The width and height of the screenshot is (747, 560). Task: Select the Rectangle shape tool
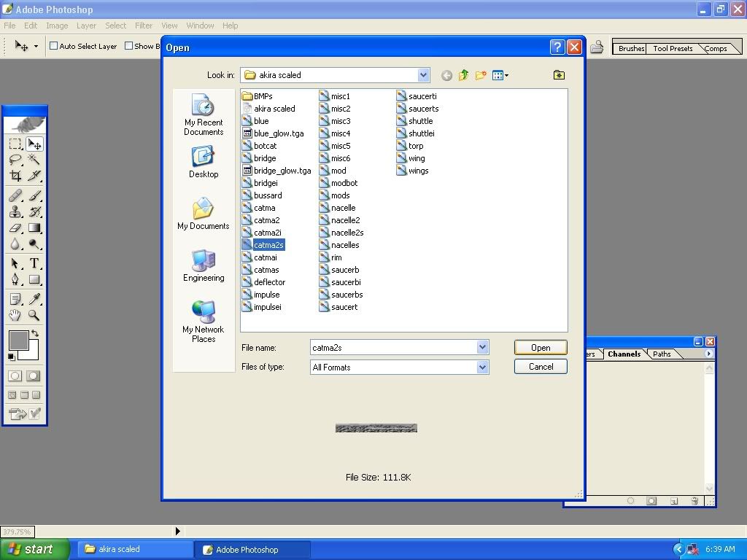[x=34, y=279]
